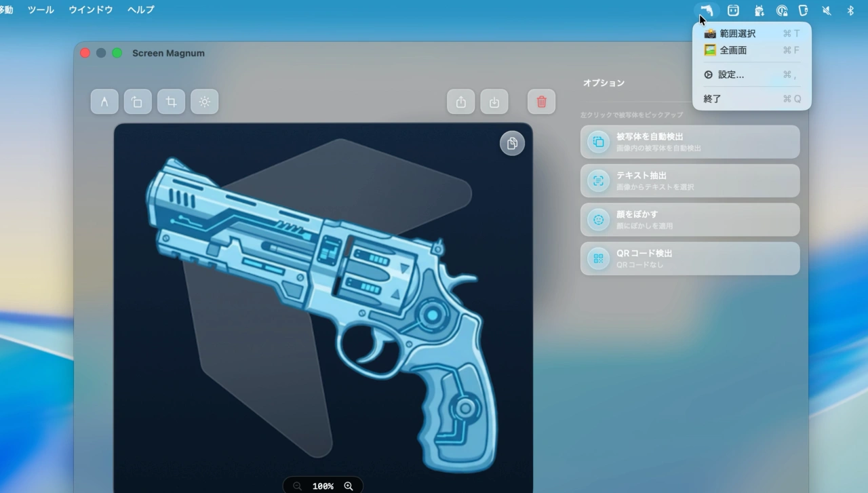The height and width of the screenshot is (493, 868).
Task: Click the QRコード検出 option
Action: pyautogui.click(x=690, y=258)
